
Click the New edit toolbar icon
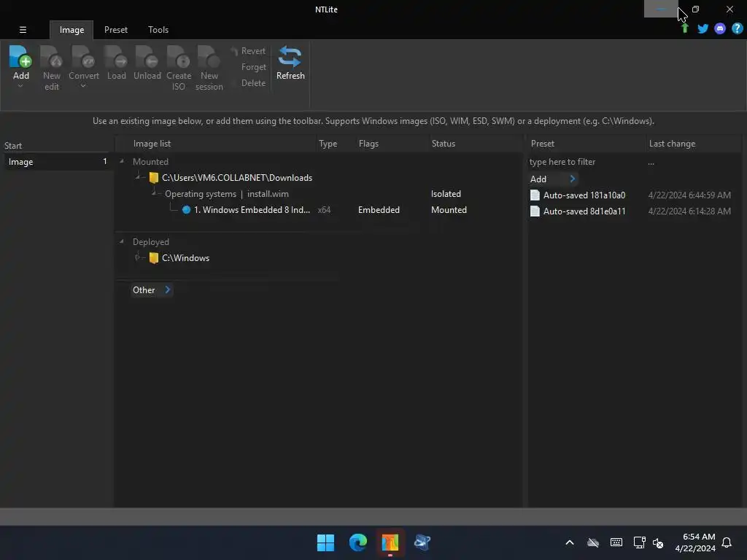click(52, 57)
